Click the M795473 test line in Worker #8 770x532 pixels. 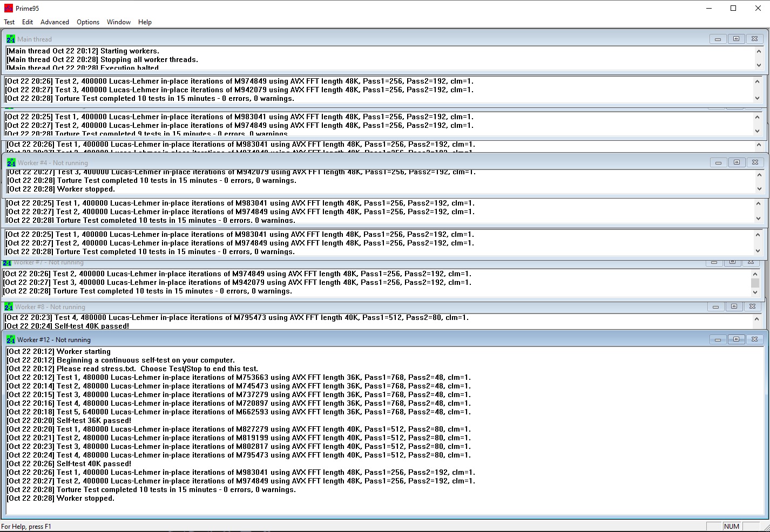point(237,317)
